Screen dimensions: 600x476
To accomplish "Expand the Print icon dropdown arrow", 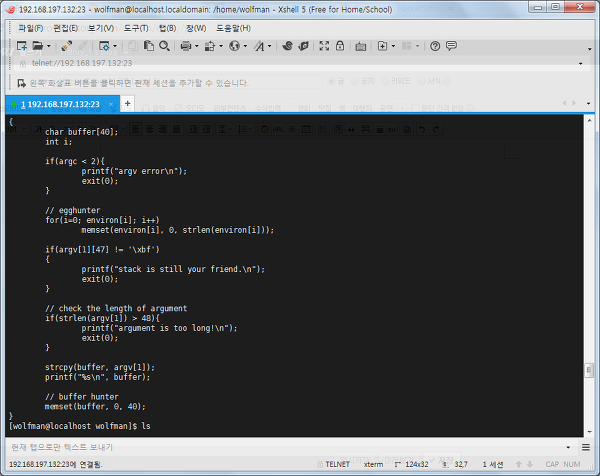I will [197, 46].
